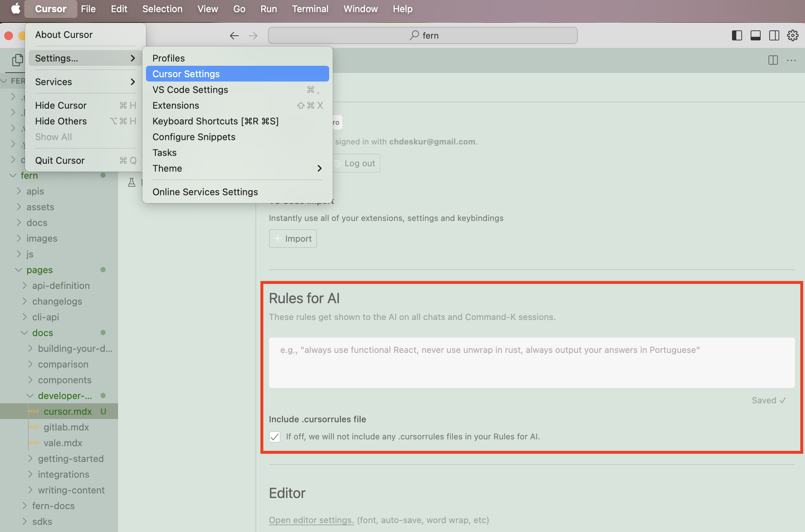Open the settings gear in title bar
805x532 pixels.
(792, 35)
